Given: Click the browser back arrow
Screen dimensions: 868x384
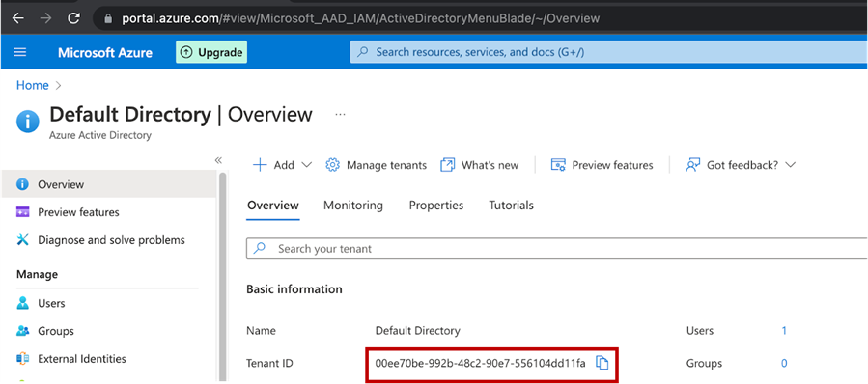Looking at the screenshot, I should click(18, 18).
